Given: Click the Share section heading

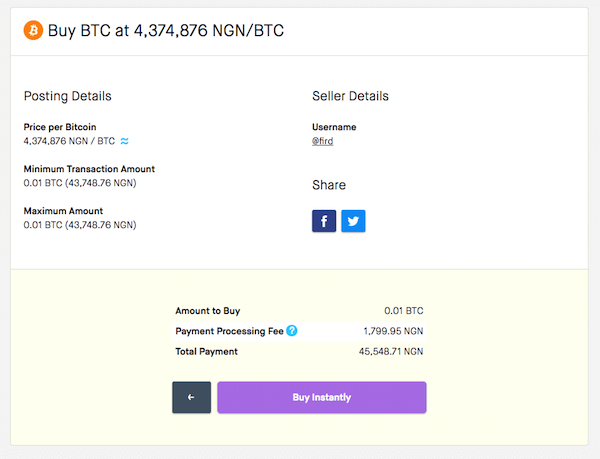Looking at the screenshot, I should coord(329,185).
